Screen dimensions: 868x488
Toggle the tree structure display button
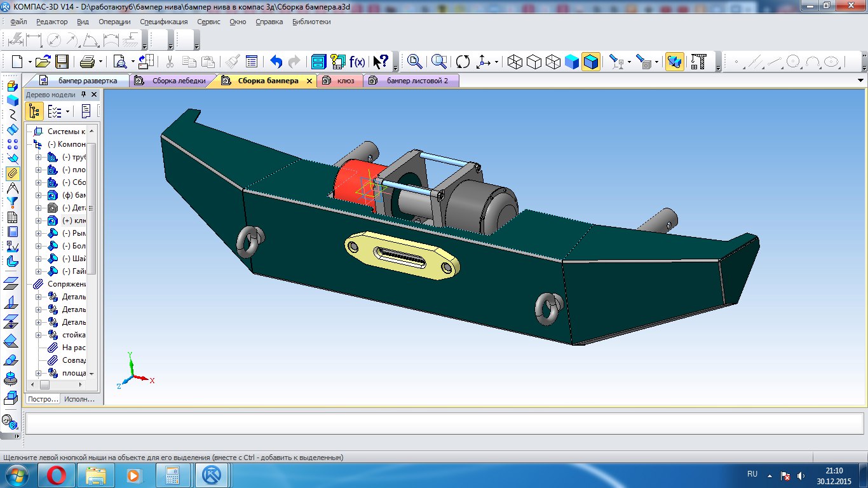(x=34, y=111)
